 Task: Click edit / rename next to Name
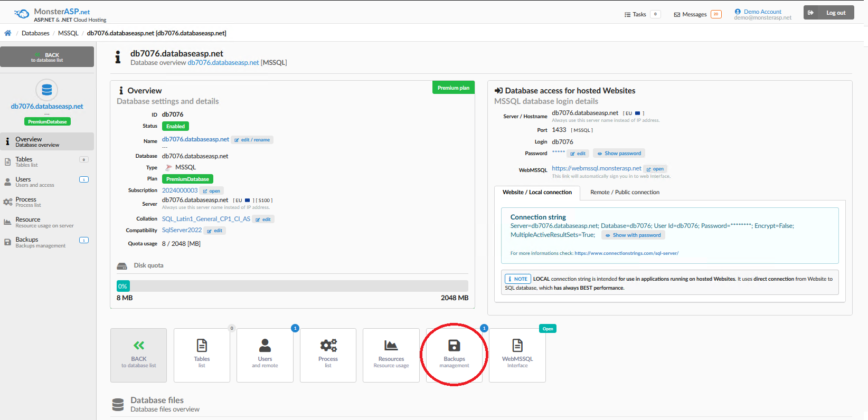click(252, 140)
